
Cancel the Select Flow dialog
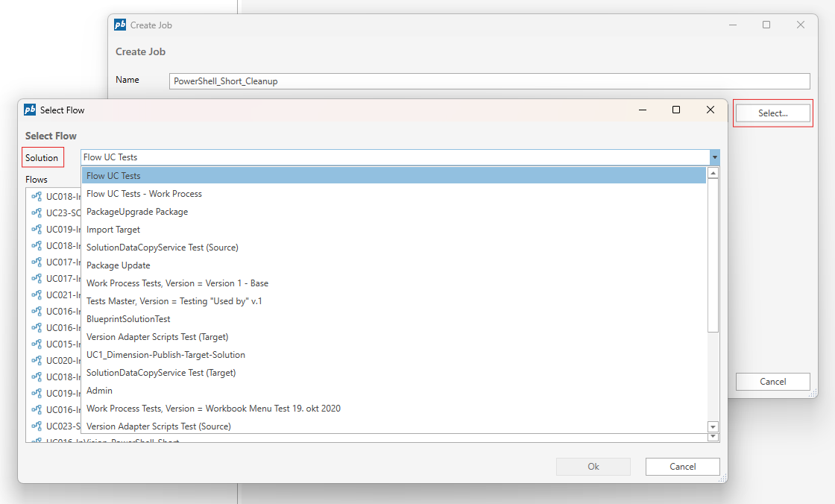682,467
